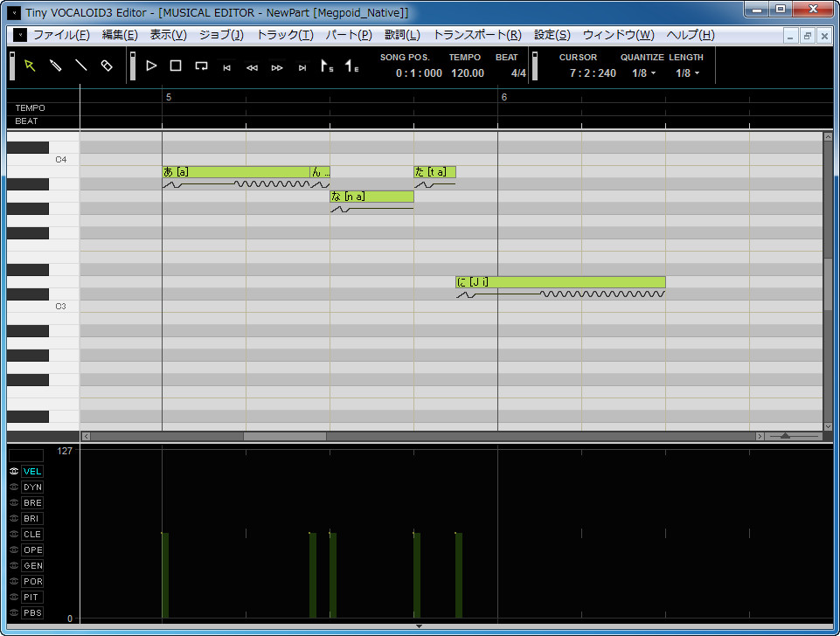The width and height of the screenshot is (840, 636).
Task: Select the BRE parameter button
Action: point(32,502)
